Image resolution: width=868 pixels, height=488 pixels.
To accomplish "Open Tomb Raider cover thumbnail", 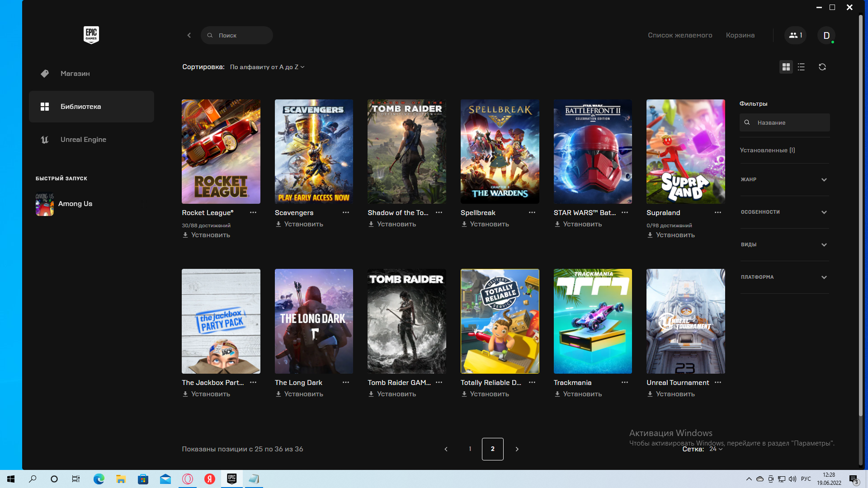I will coord(406,321).
